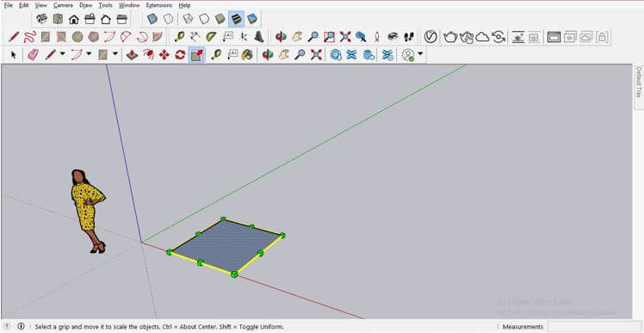This screenshot has height=333, width=644.
Task: Choose the Circle tool
Action: (x=77, y=37)
